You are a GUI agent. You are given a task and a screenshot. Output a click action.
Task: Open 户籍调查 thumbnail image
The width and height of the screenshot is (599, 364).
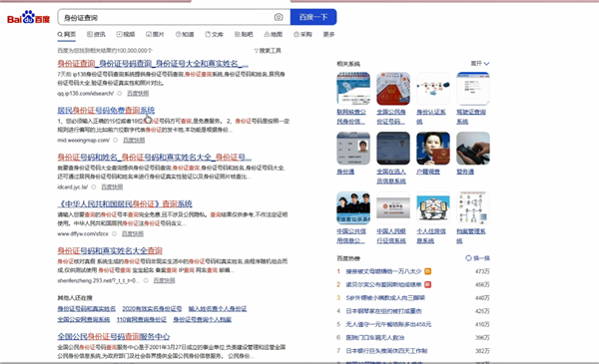tap(433, 148)
